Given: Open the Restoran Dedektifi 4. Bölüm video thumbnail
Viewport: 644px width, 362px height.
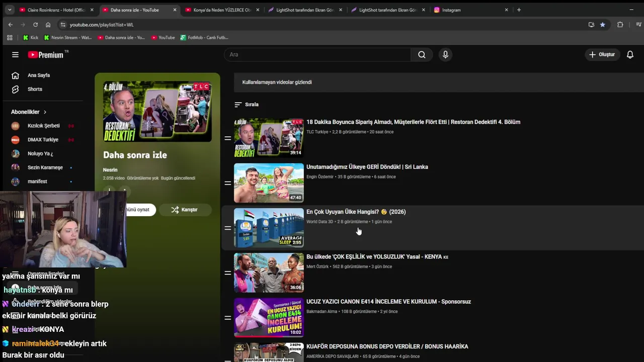Looking at the screenshot, I should pos(269,138).
